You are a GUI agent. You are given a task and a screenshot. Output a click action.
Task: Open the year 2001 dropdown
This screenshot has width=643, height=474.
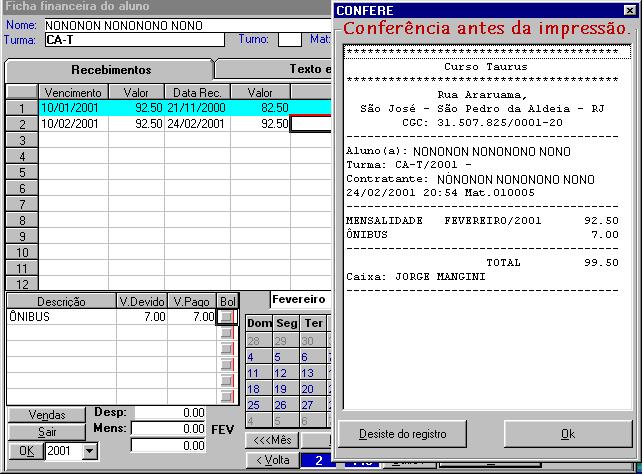(x=89, y=451)
